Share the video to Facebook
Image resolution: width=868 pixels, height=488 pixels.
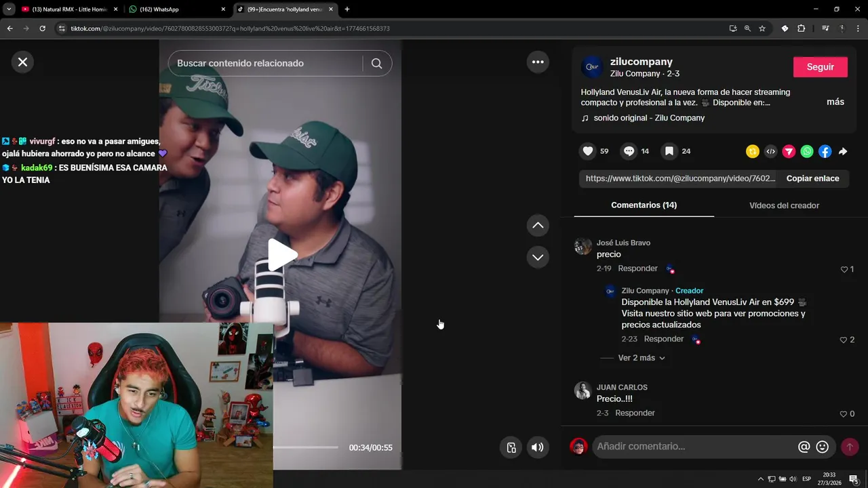[x=825, y=152]
